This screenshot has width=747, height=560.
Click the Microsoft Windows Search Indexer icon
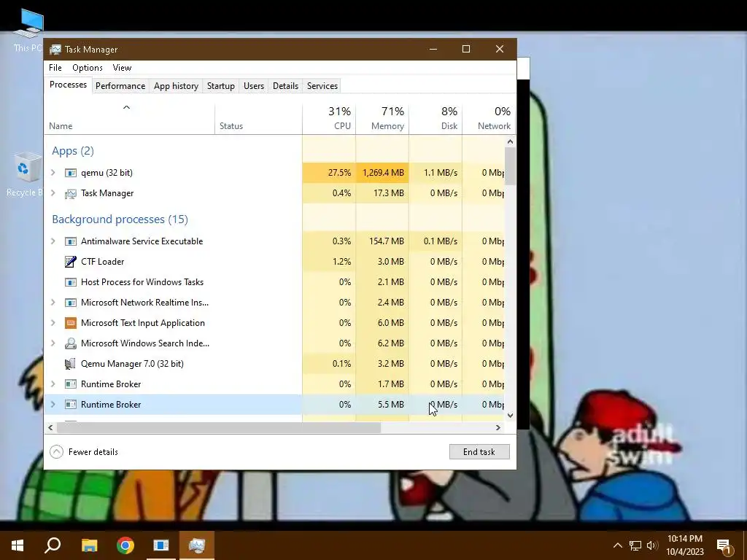[x=71, y=343]
